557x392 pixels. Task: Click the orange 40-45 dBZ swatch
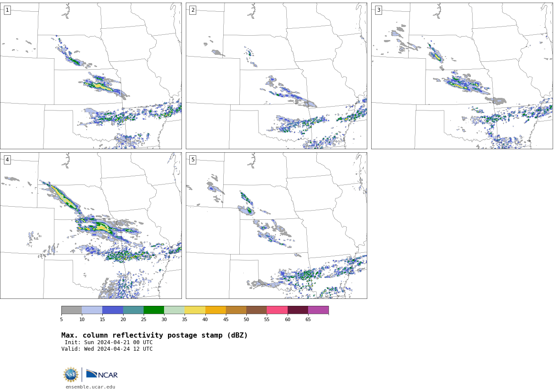click(215, 310)
